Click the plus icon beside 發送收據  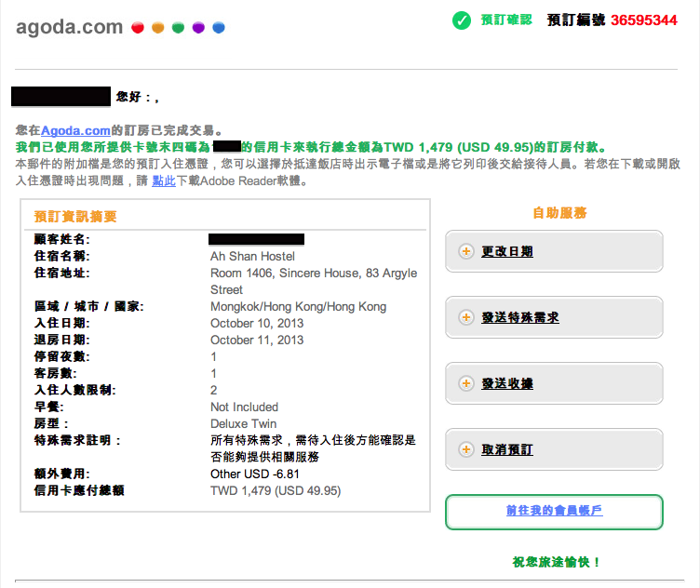coord(466,383)
